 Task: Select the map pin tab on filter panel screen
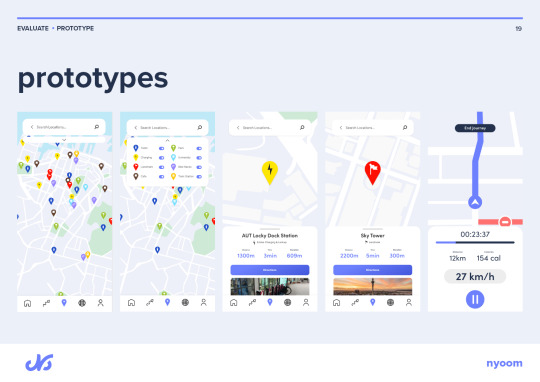pyautogui.click(x=167, y=302)
